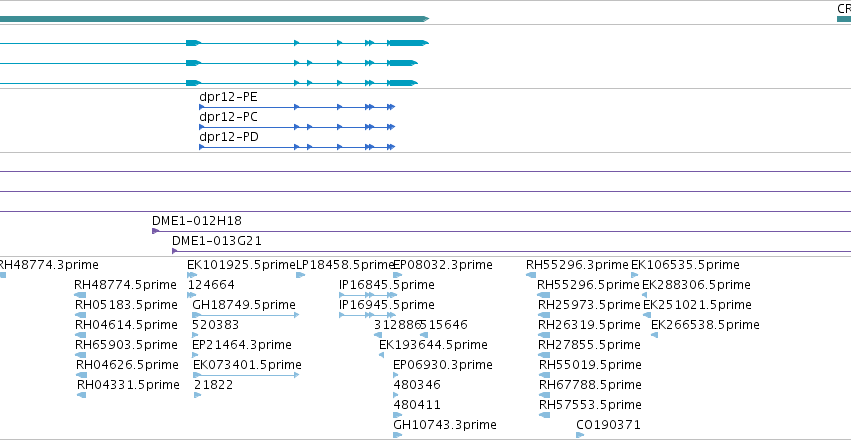Select the RH25973.5prime EST label
Screen dimensions: 851x440
tap(589, 305)
